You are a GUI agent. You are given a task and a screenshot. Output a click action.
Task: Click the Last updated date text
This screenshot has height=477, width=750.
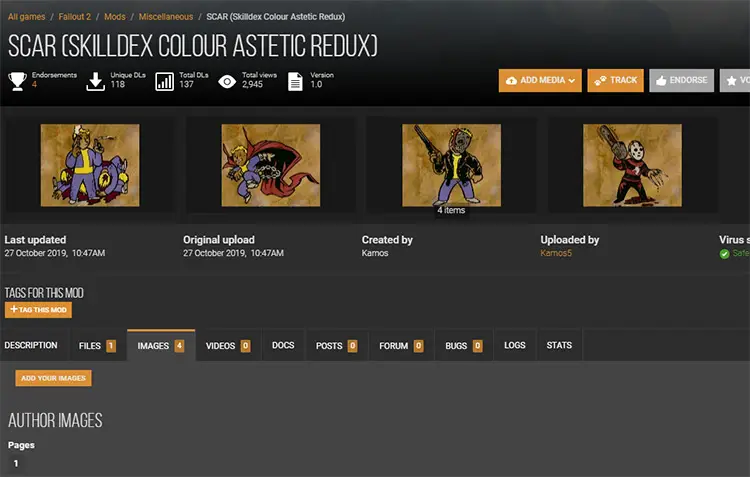pos(55,253)
